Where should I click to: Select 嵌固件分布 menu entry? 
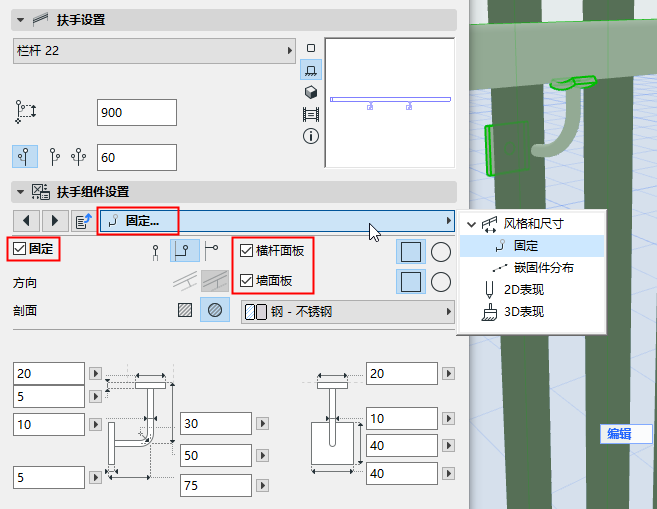pyautogui.click(x=532, y=268)
